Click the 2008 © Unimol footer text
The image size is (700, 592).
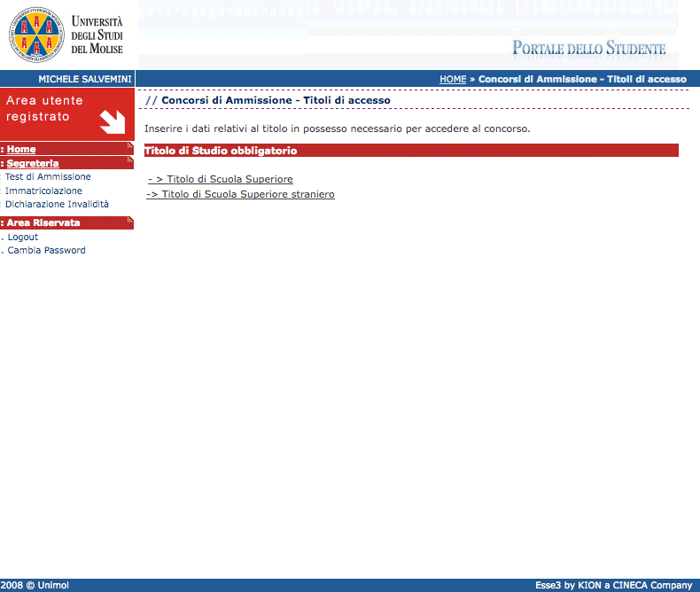point(35,585)
